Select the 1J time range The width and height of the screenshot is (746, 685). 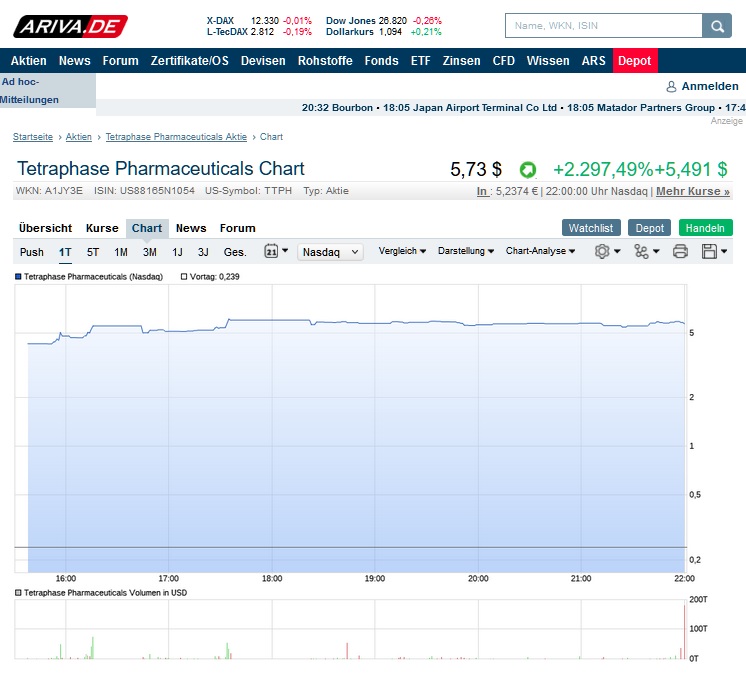tap(177, 252)
